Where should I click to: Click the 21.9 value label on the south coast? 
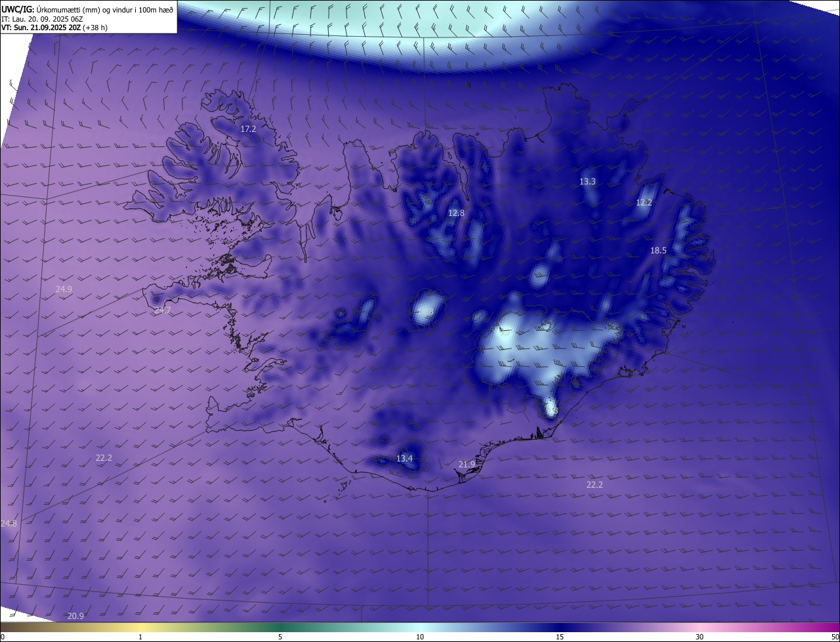coord(467,465)
